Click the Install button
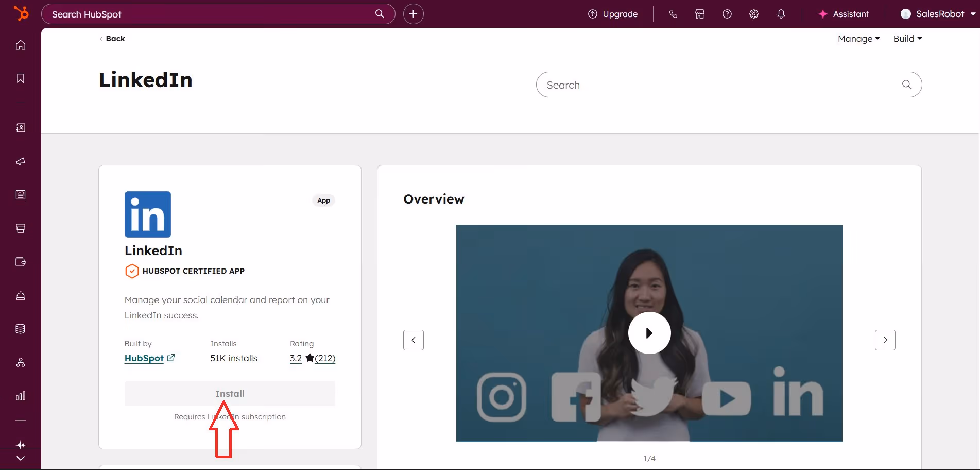 pos(230,394)
